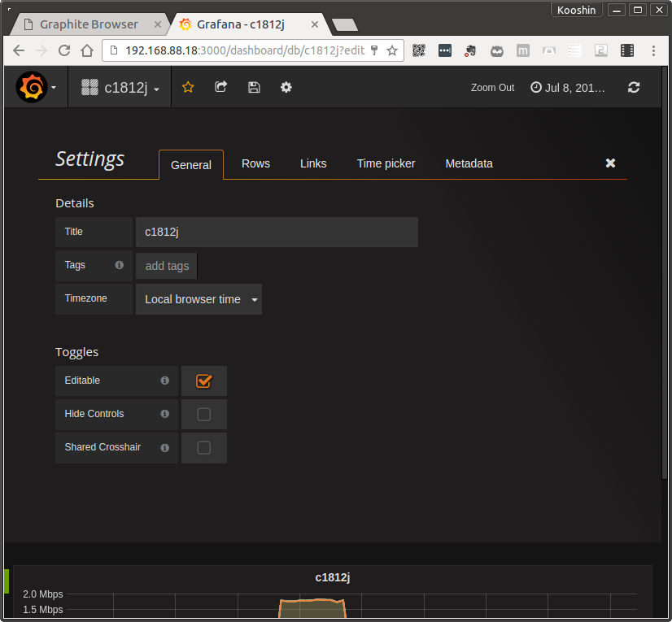The image size is (672, 622).
Task: Click inside the Title input field
Action: [x=277, y=232]
